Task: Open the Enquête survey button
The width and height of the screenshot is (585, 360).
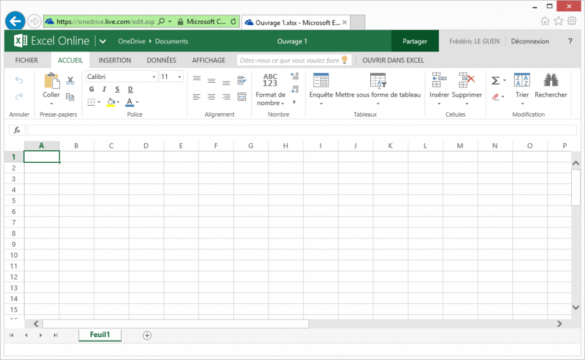Action: tap(321, 89)
